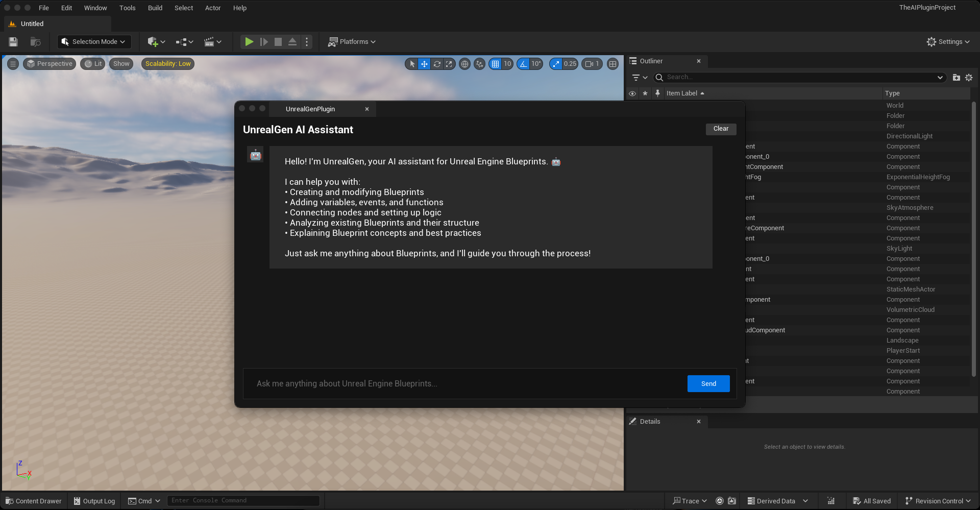Open the Edit menu
This screenshot has height=510, width=980.
tap(67, 8)
